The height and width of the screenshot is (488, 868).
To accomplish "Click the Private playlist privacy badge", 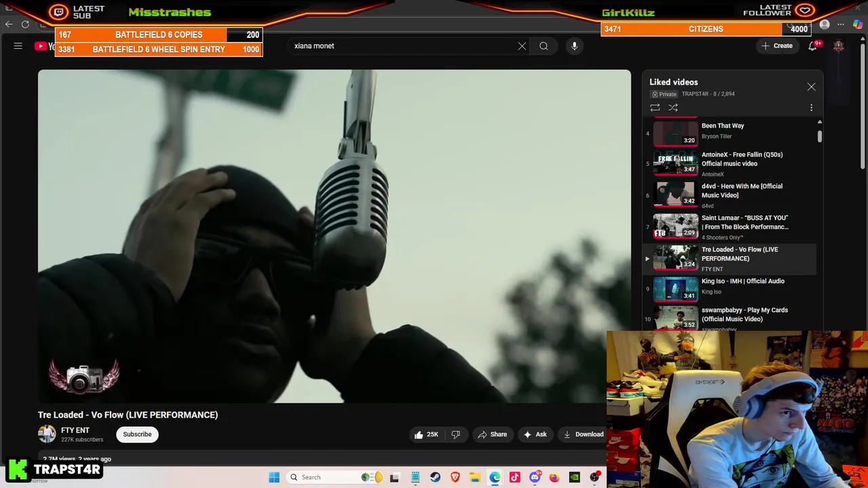I will point(664,94).
